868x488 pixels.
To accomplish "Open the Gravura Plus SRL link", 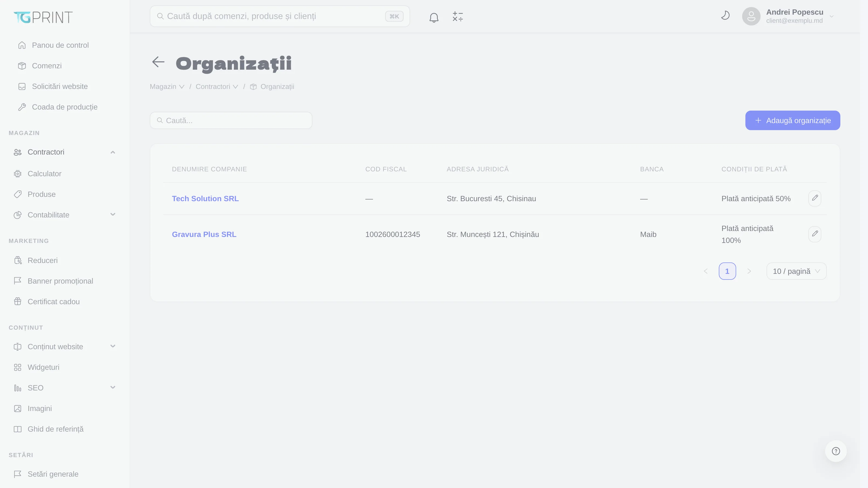I will tap(204, 235).
